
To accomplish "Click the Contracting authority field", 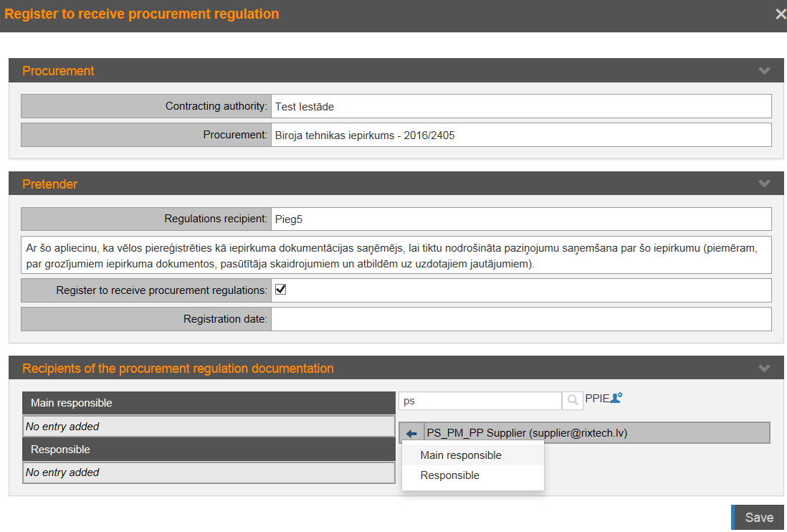I will (521, 106).
